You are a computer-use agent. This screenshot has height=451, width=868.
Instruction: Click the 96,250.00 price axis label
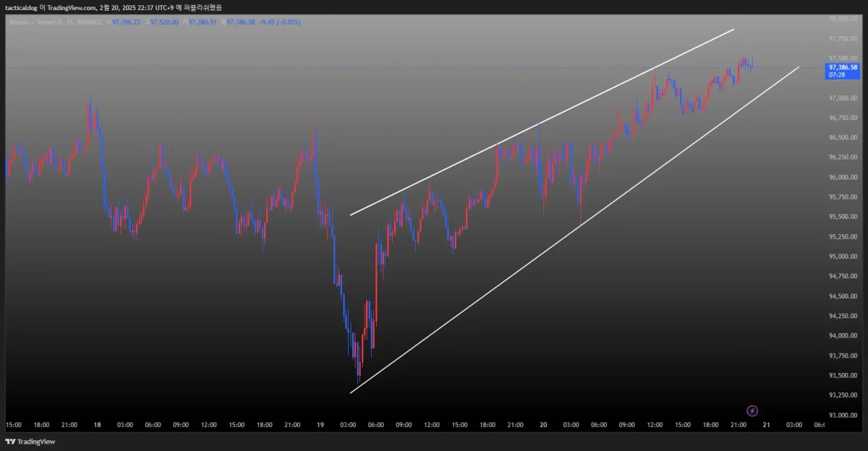[843, 157]
